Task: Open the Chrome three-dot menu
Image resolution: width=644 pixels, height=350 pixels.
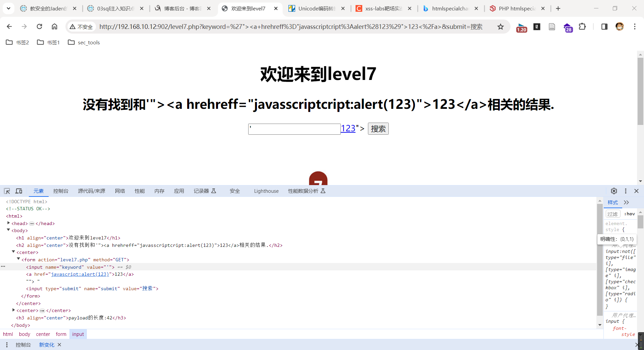Action: [x=635, y=27]
